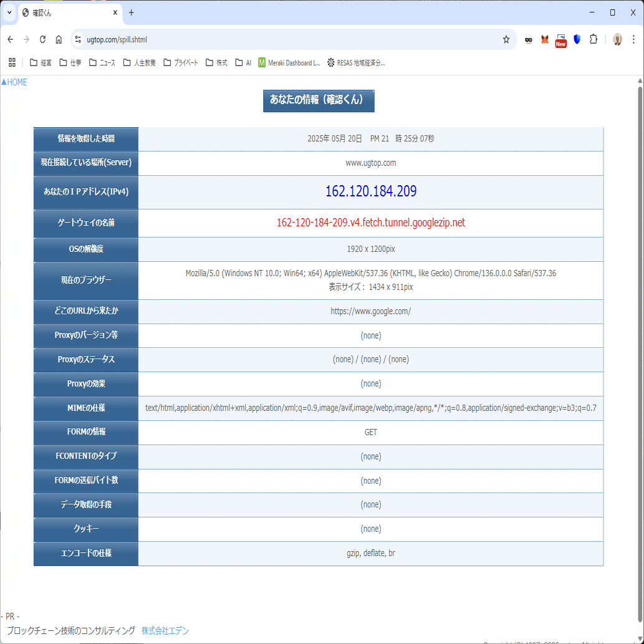Open the sunglasses-face extension icon
The width and height of the screenshot is (644, 644).
pyautogui.click(x=529, y=39)
